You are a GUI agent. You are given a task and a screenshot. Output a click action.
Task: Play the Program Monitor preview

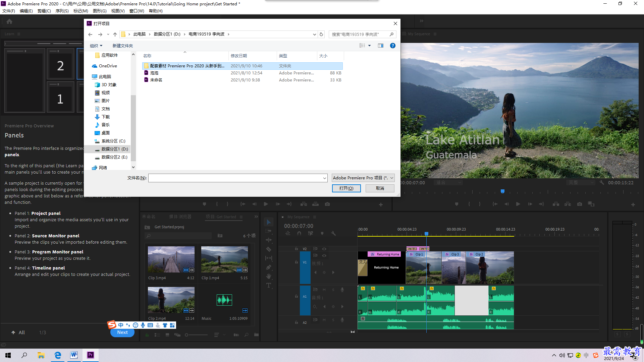coord(518,204)
